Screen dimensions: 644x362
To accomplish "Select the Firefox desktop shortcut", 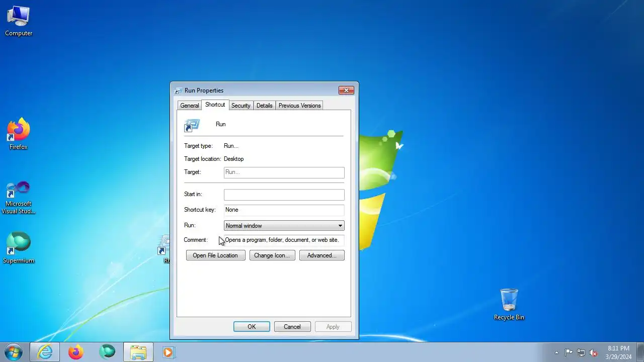I will (19, 134).
